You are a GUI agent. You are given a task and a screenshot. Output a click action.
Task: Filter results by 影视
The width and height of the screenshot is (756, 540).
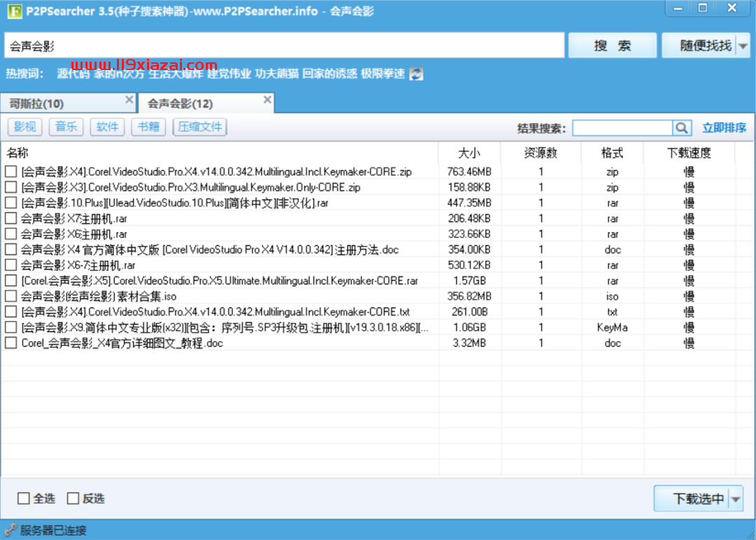point(24,127)
